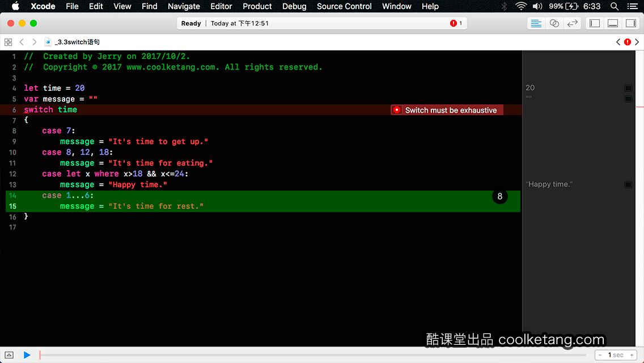Open the Debug menu
This screenshot has width=644, height=363.
tap(294, 6)
